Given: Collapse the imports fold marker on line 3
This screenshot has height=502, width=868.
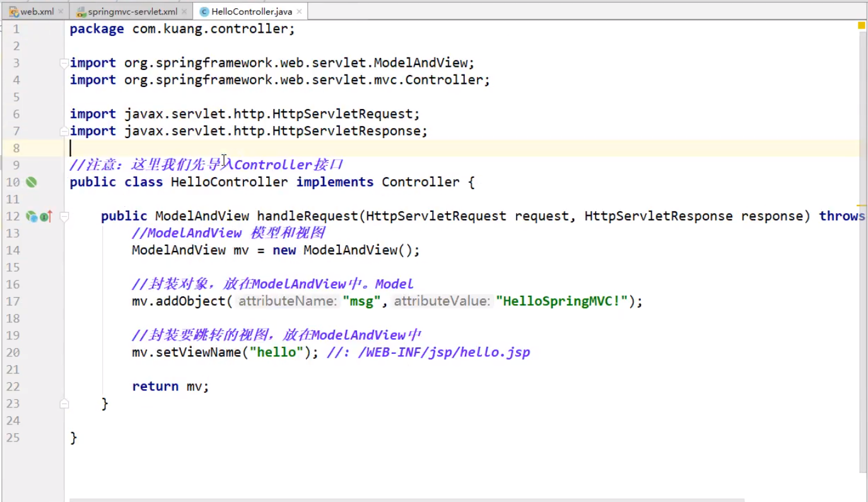Looking at the screenshot, I should (64, 63).
